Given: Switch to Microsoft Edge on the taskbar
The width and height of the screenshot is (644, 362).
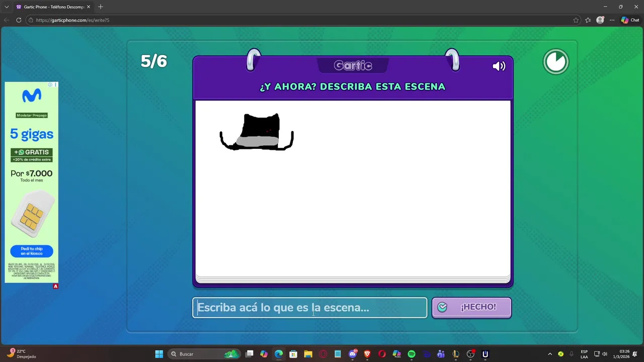Looking at the screenshot, I should pyautogui.click(x=279, y=354).
